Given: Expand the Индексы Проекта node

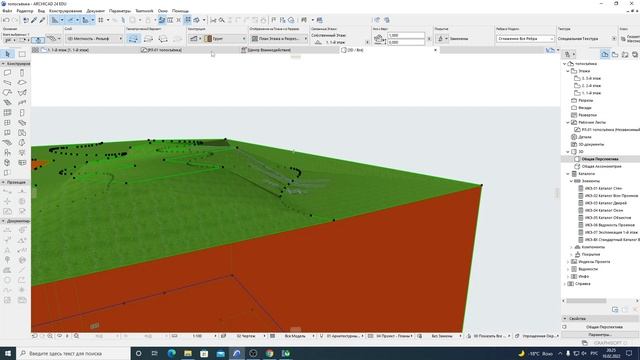Looking at the screenshot, I should tap(568, 262).
